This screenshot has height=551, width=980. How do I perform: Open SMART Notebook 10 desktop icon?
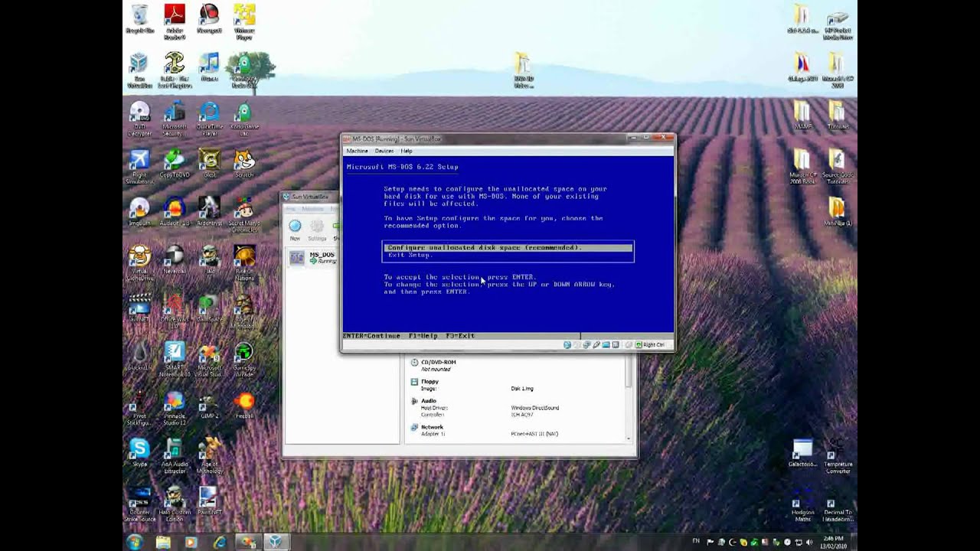pyautogui.click(x=175, y=360)
